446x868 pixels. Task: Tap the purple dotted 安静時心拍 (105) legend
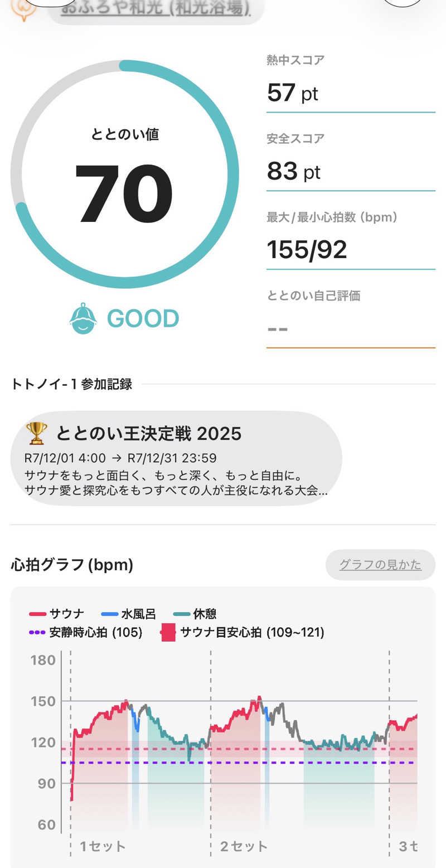coord(86,632)
